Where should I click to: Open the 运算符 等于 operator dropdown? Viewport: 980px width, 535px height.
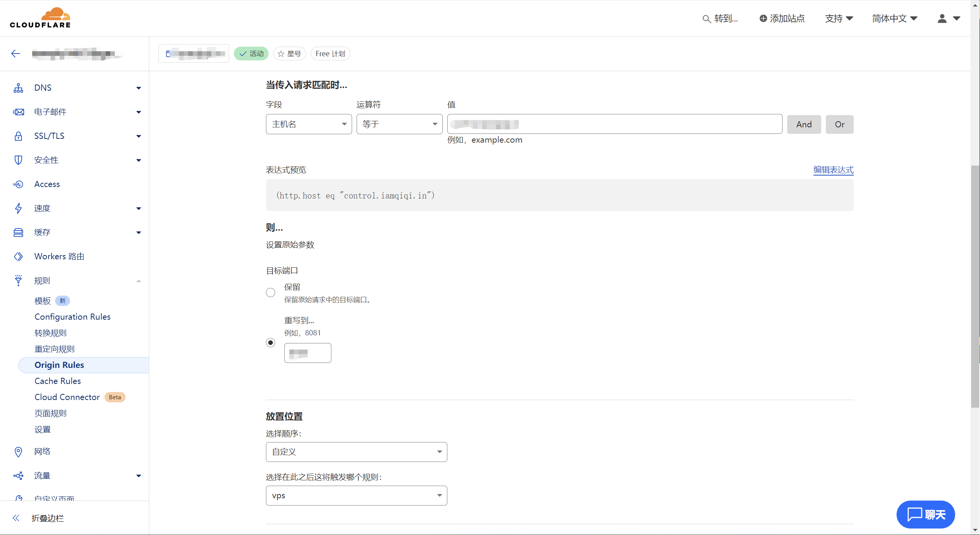click(399, 124)
